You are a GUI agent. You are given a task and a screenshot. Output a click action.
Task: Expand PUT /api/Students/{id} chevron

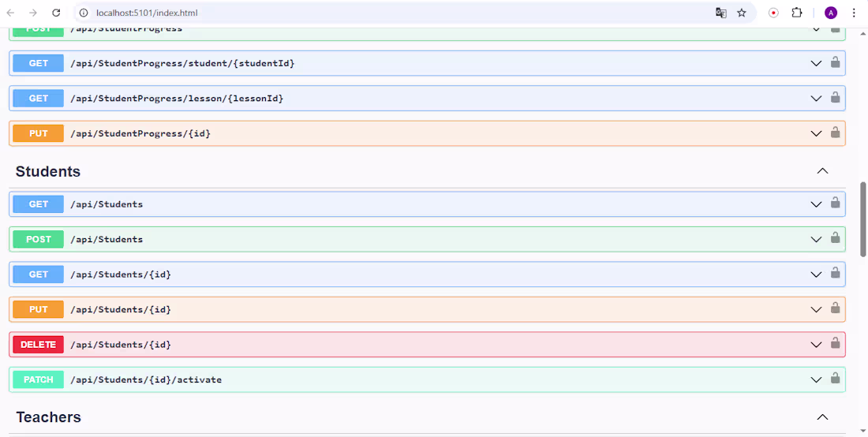[816, 310]
